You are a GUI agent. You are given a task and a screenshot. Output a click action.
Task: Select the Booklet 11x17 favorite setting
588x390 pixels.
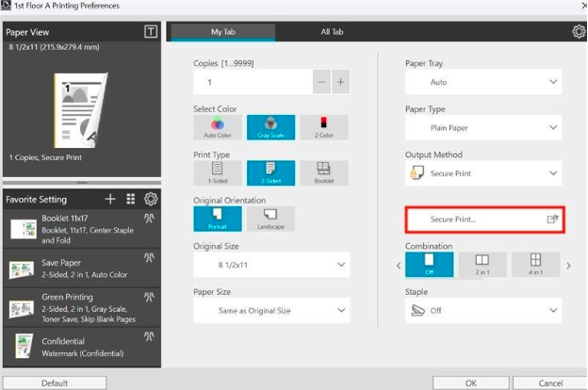click(x=82, y=229)
